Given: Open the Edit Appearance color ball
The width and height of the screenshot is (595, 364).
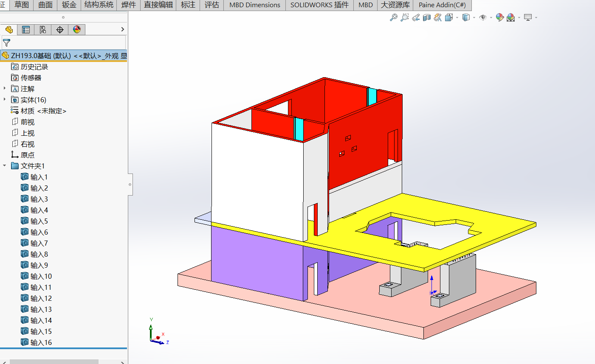Looking at the screenshot, I should [500, 17].
